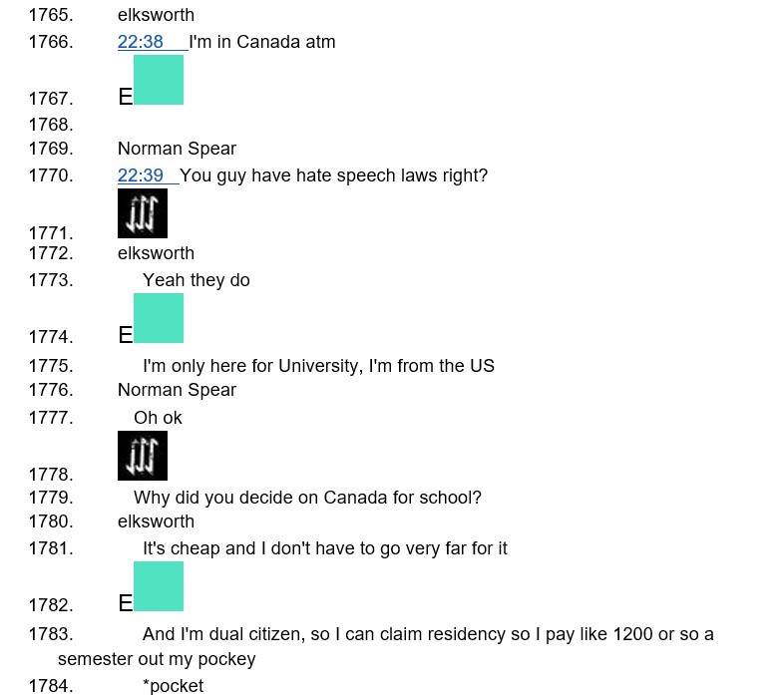The height and width of the screenshot is (695, 784).
Task: Click the "Why did you decide on Canada" message
Action: [x=307, y=498]
